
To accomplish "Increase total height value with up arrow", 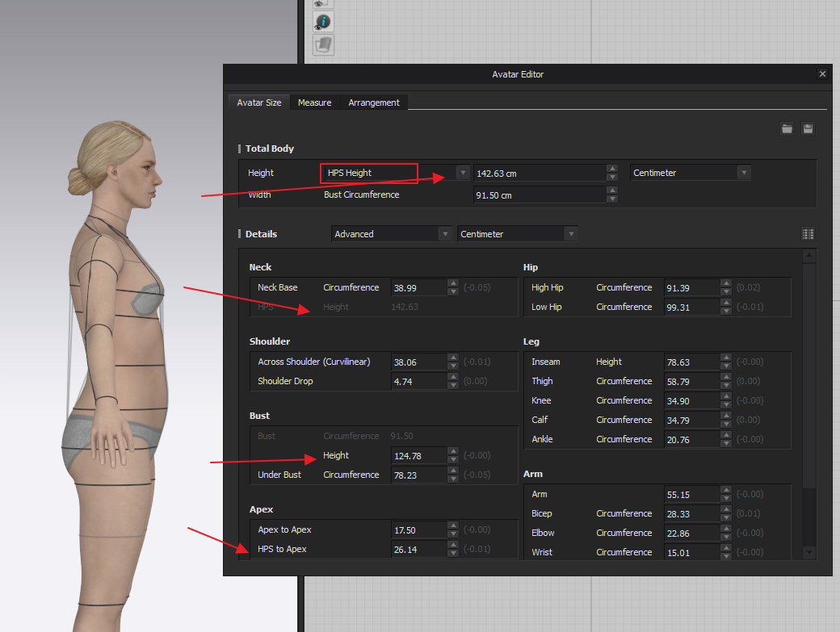I will pyautogui.click(x=612, y=169).
